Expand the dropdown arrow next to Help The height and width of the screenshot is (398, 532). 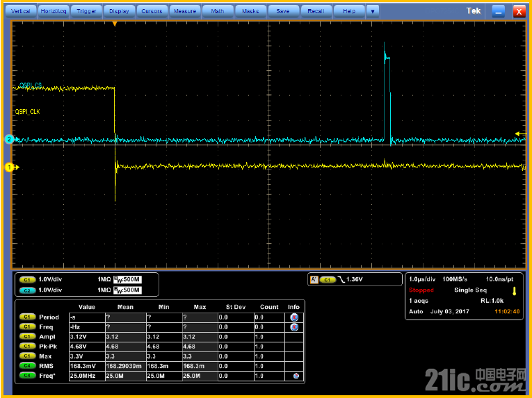(373, 11)
